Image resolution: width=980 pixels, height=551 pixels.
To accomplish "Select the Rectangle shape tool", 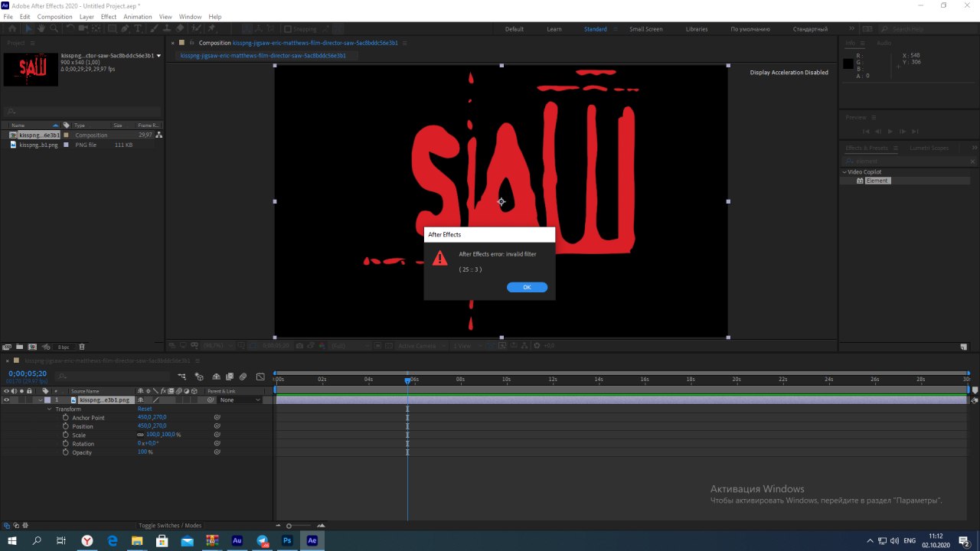I will [x=112, y=28].
